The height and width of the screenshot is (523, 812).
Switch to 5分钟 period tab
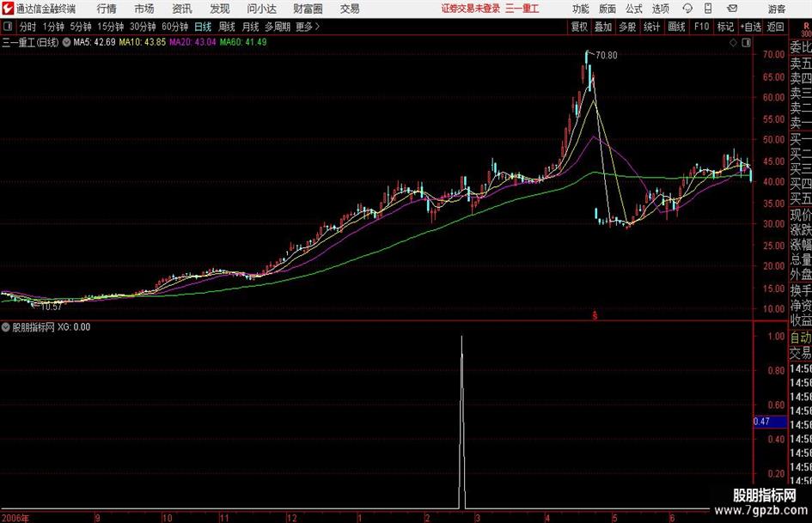pos(80,27)
